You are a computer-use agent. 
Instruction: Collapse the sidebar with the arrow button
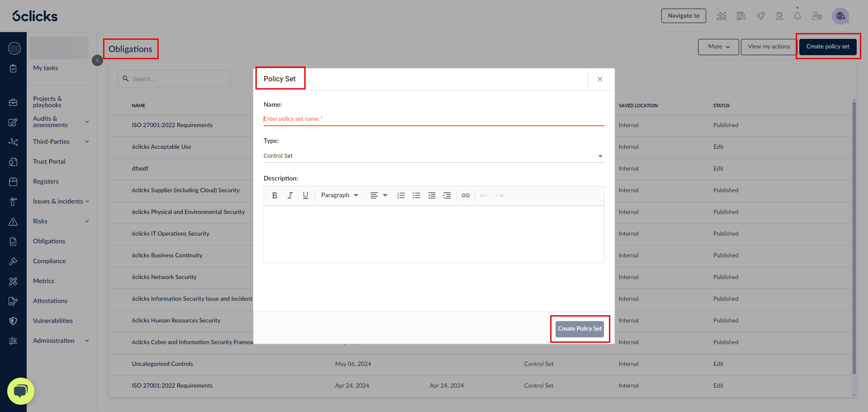coord(97,60)
